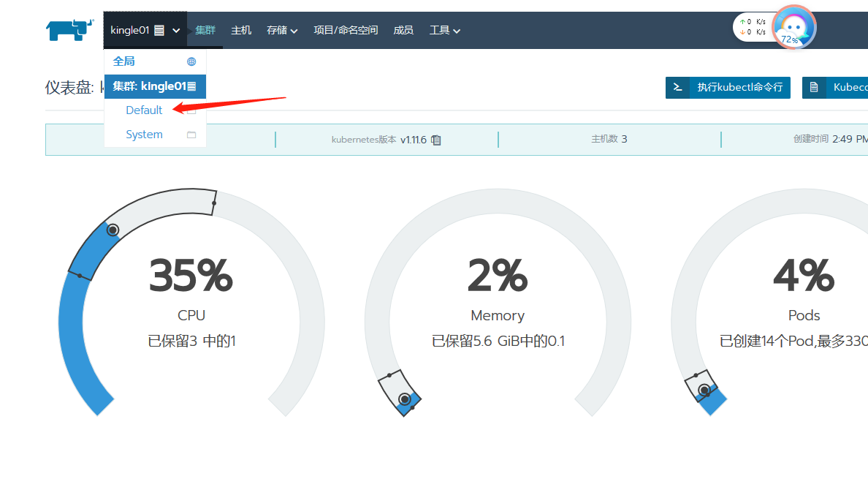Go to the 主机 hosts tab

point(241,30)
